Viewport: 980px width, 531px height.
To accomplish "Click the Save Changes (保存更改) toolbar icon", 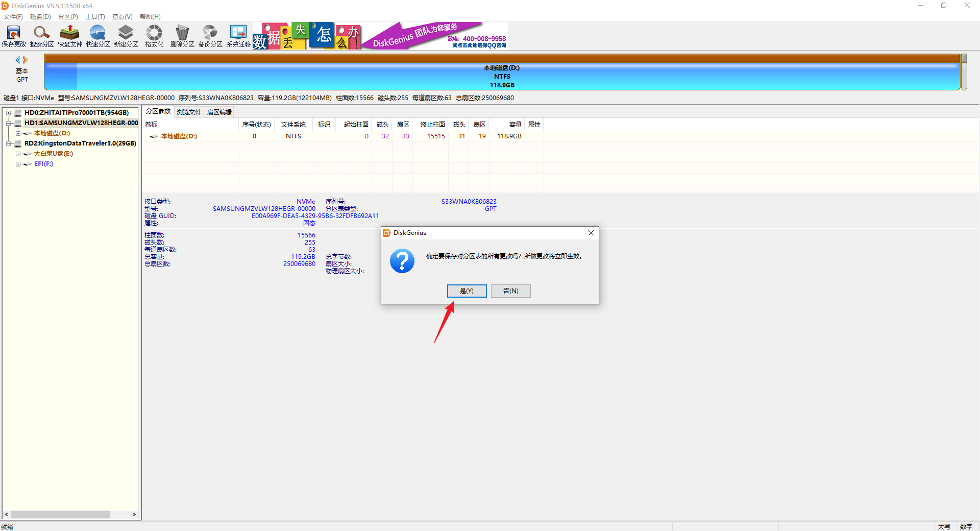I will pyautogui.click(x=14, y=36).
